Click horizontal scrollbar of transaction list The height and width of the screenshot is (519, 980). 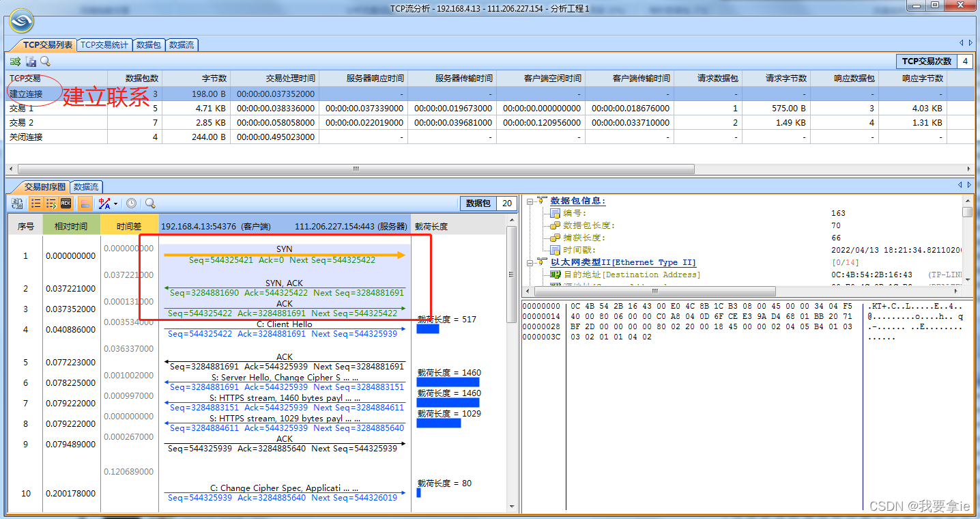[356, 169]
